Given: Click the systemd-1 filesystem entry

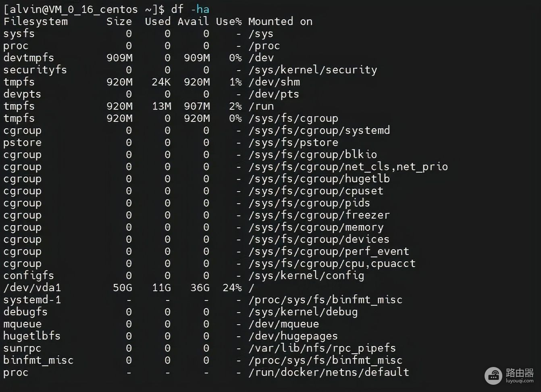Looking at the screenshot, I should coord(32,300).
